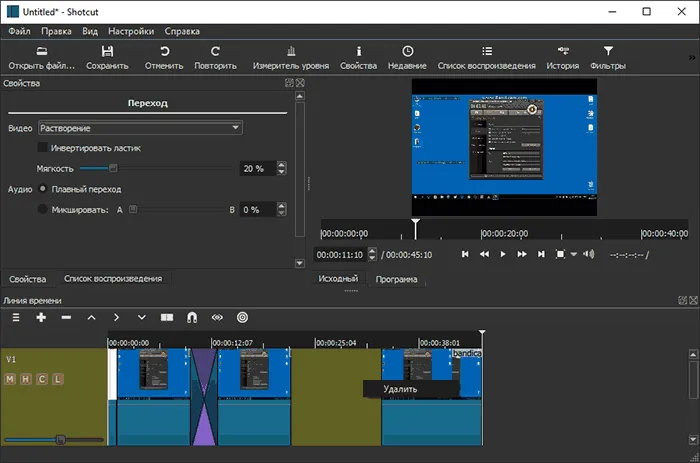Toggle ripple all tracks target icon
The width and height of the screenshot is (700, 463).
pyautogui.click(x=242, y=317)
